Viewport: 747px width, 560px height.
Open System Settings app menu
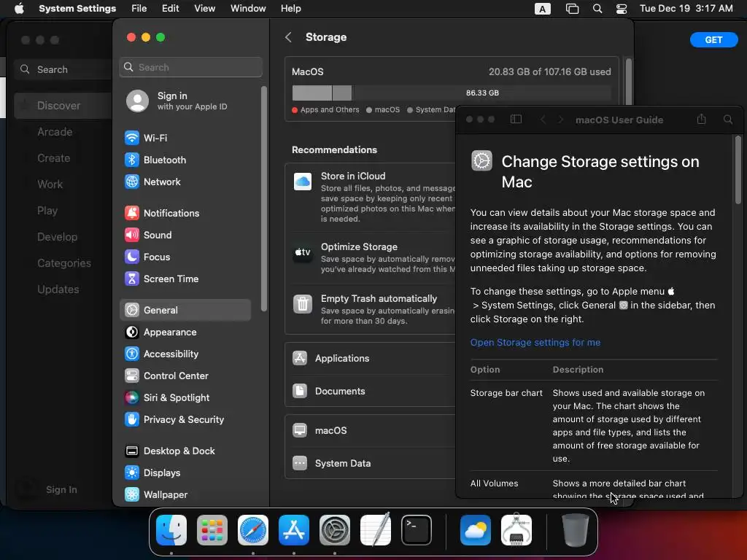tap(77, 9)
